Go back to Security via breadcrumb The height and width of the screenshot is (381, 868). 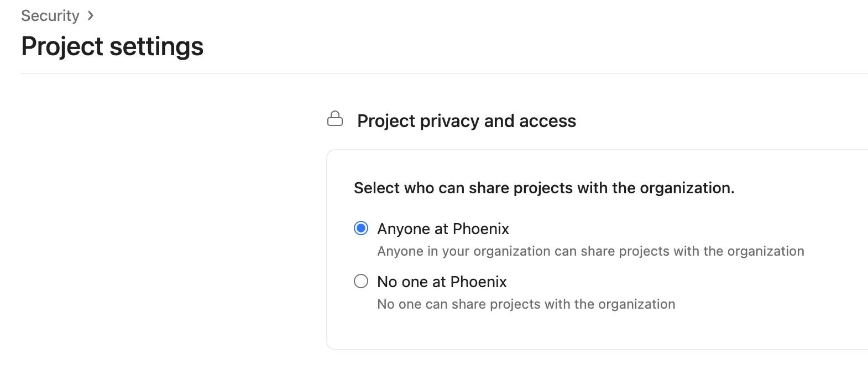50,16
